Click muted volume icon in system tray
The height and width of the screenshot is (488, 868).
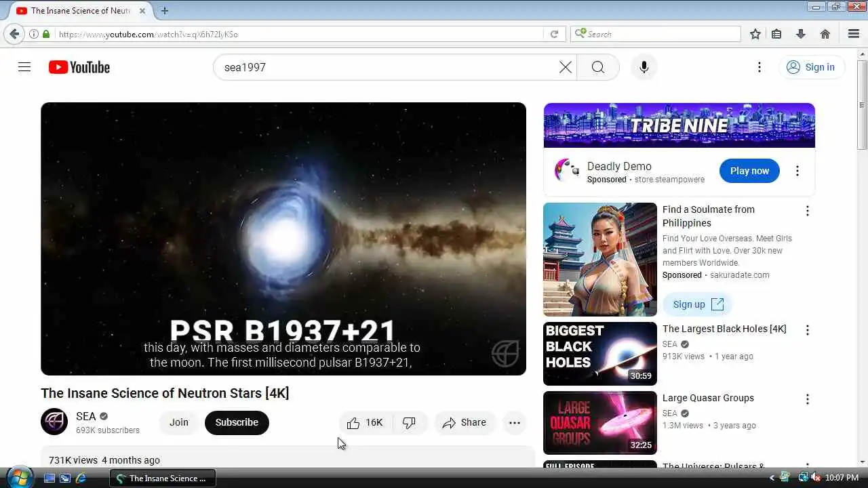[816, 478]
